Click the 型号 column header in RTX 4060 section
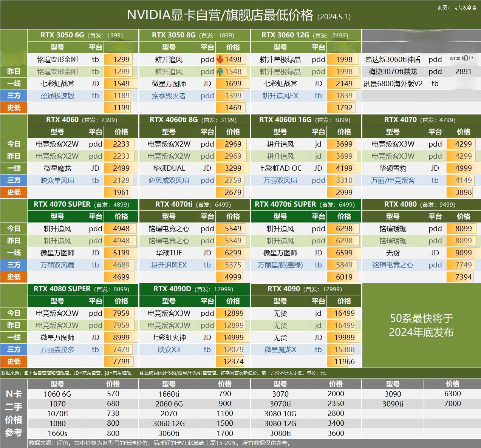Viewport: 481px width, 448px height. [x=57, y=132]
